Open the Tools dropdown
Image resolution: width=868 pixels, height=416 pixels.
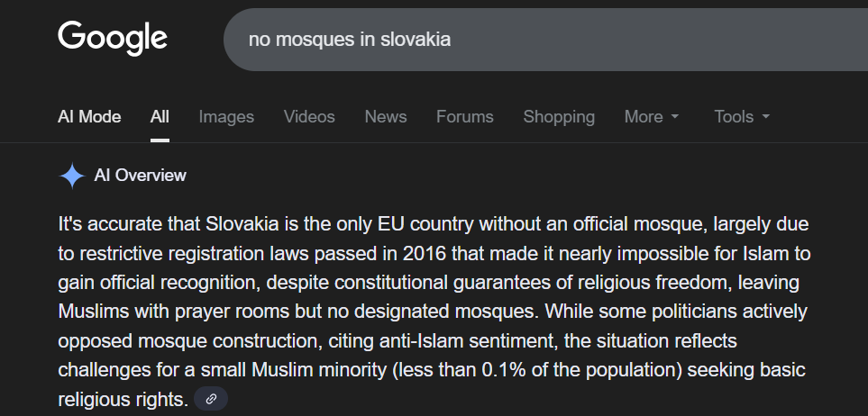click(741, 117)
